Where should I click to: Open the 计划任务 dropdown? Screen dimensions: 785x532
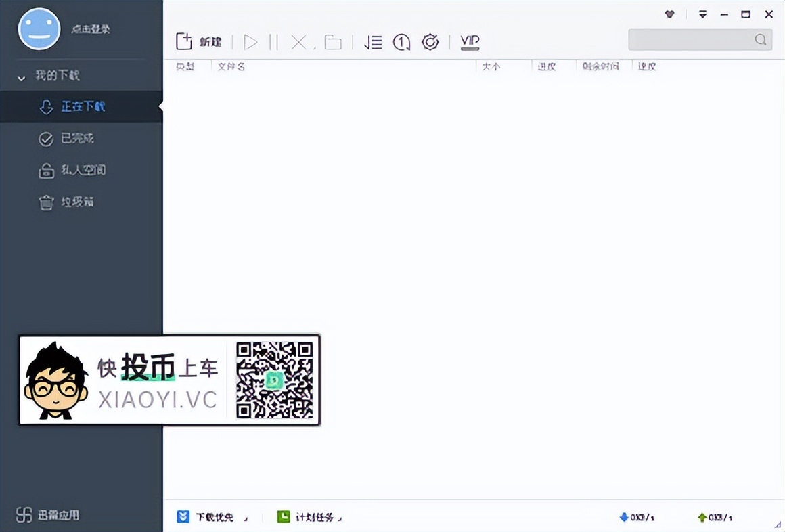(309, 517)
